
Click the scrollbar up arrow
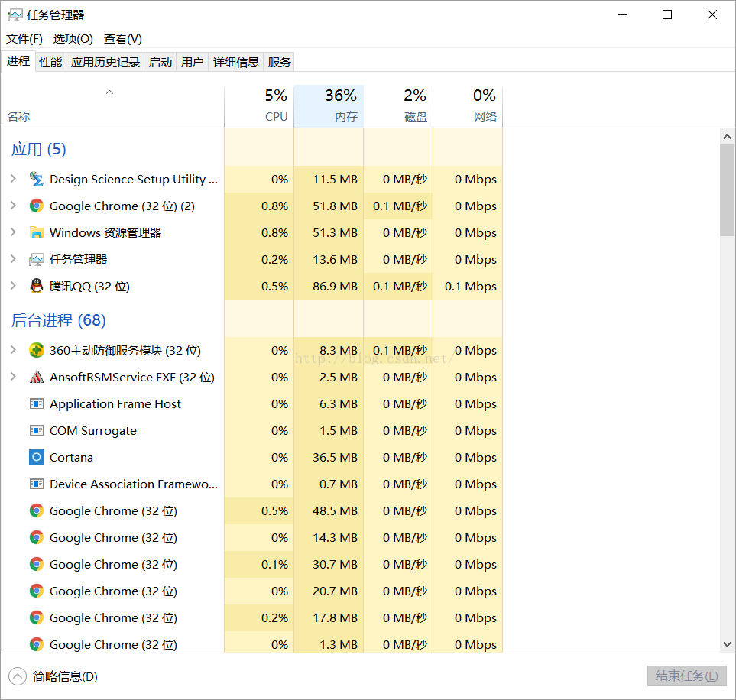click(x=727, y=137)
